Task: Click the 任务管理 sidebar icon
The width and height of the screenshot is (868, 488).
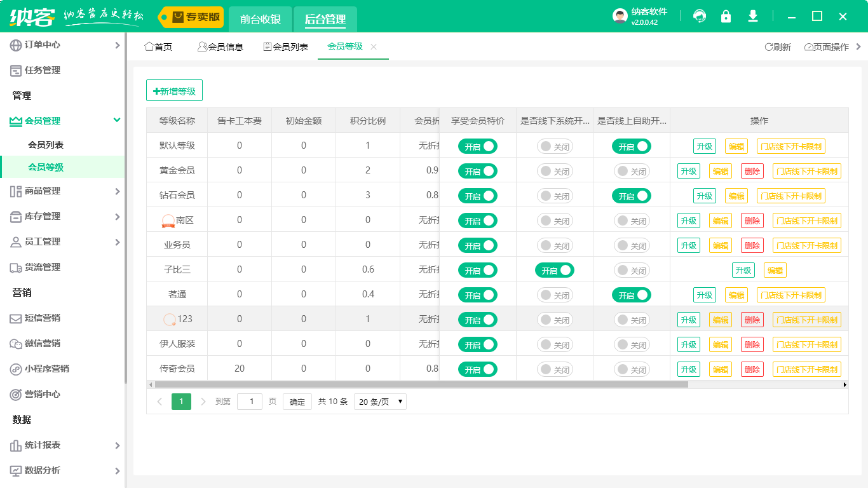Action: tap(16, 71)
